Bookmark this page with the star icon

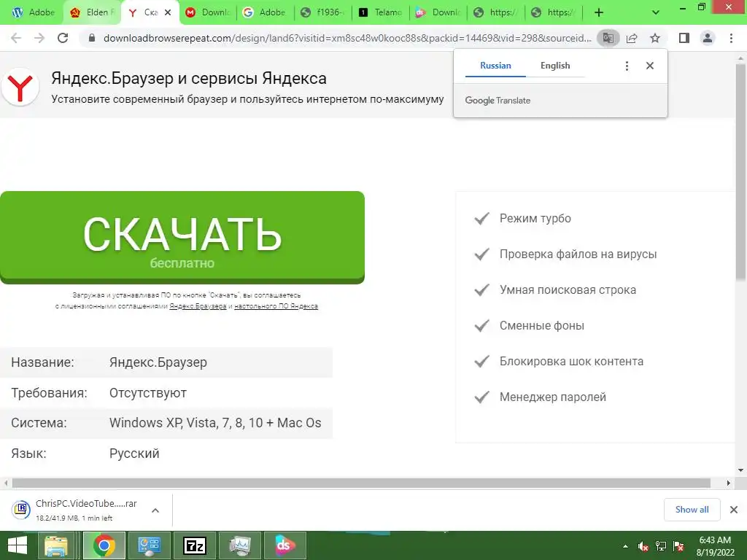[x=655, y=38]
